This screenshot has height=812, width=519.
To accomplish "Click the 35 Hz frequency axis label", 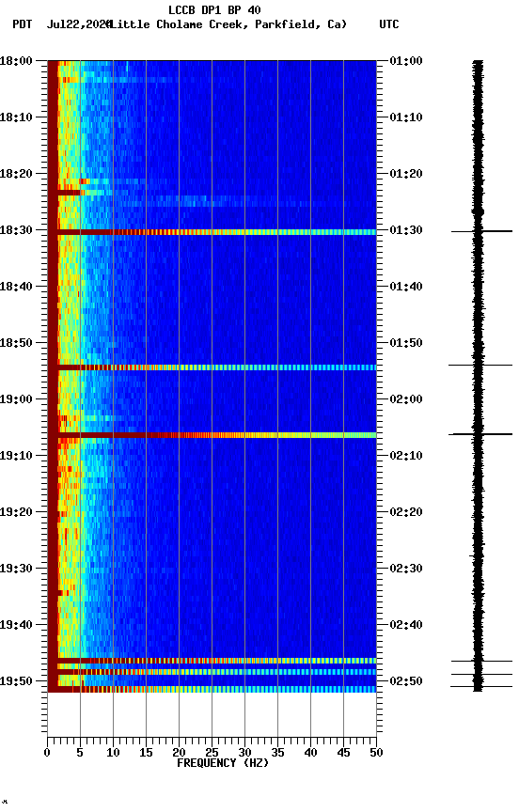I will [x=277, y=754].
